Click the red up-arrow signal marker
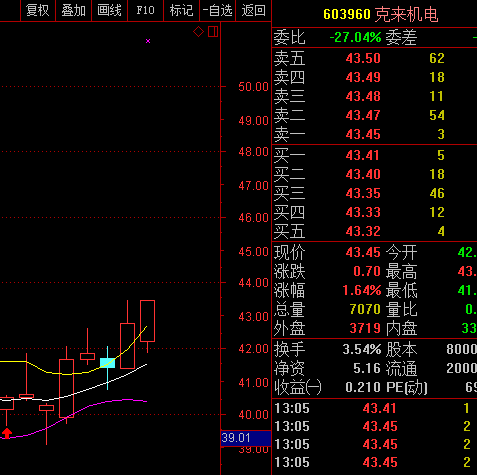The image size is (477, 475). (7, 433)
